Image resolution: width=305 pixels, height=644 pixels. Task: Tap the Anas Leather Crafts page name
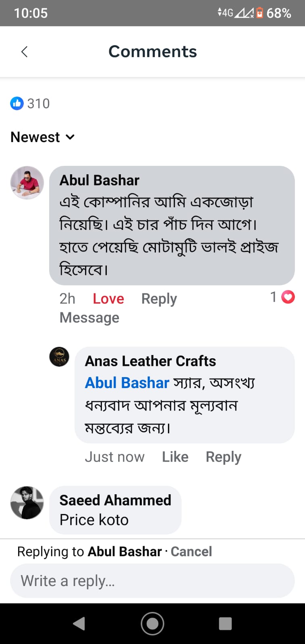point(150,361)
